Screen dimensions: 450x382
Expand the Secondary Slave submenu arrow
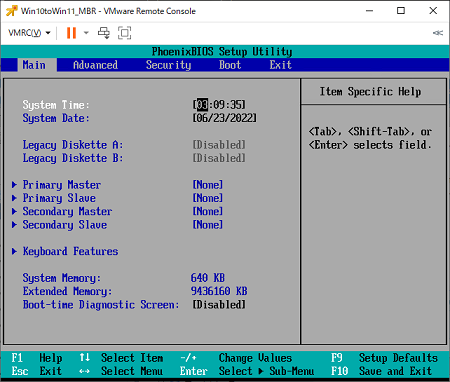14,225
